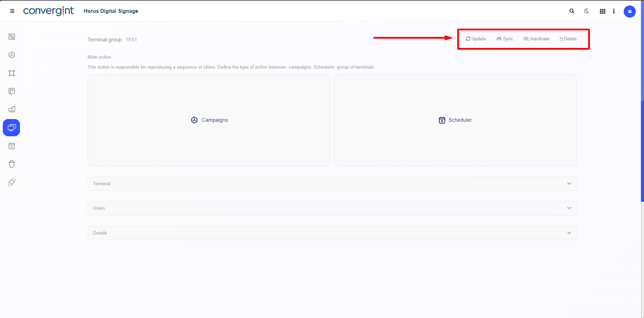The height and width of the screenshot is (318, 644).
Task: Select the terminal groups monitor icon
Action: (11, 128)
